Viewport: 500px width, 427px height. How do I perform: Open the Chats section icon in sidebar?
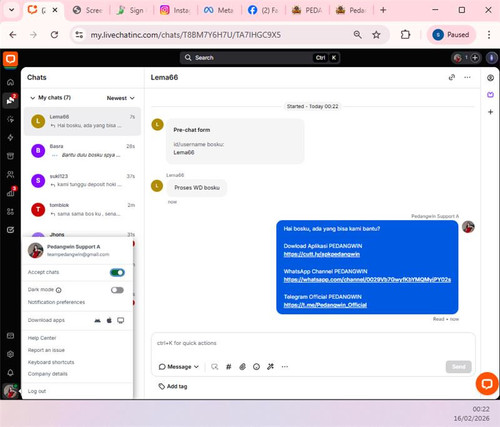(x=10, y=100)
